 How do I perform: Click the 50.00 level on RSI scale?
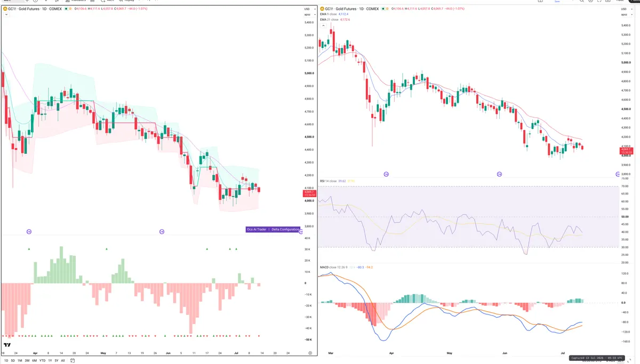click(626, 217)
